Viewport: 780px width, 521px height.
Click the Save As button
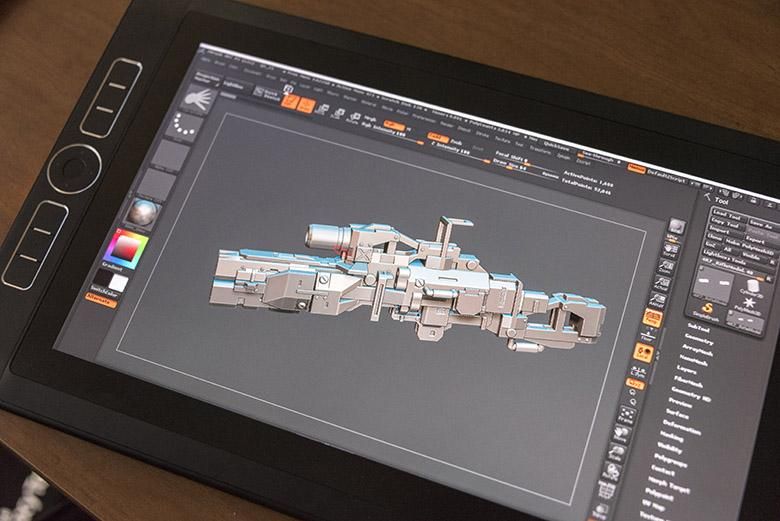tap(762, 224)
